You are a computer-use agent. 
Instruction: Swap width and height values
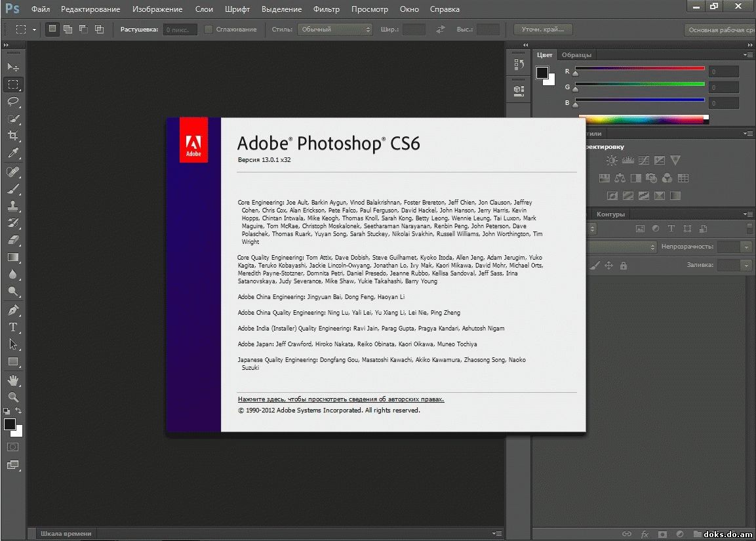440,30
